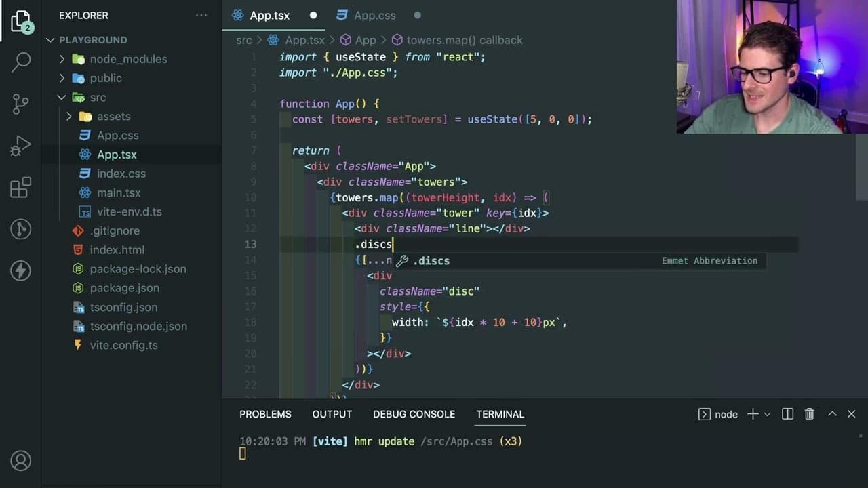Click the width template literal line
The width and height of the screenshot is (868, 488).
tap(479, 322)
